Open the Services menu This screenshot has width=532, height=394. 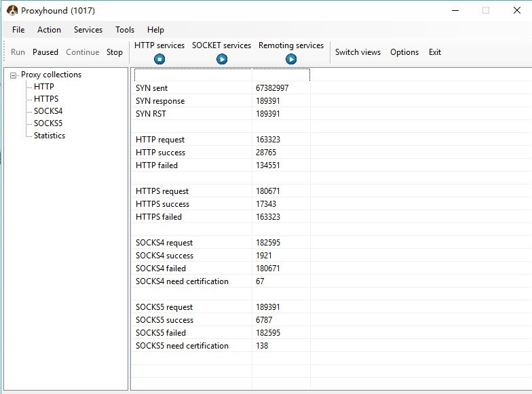[88, 30]
